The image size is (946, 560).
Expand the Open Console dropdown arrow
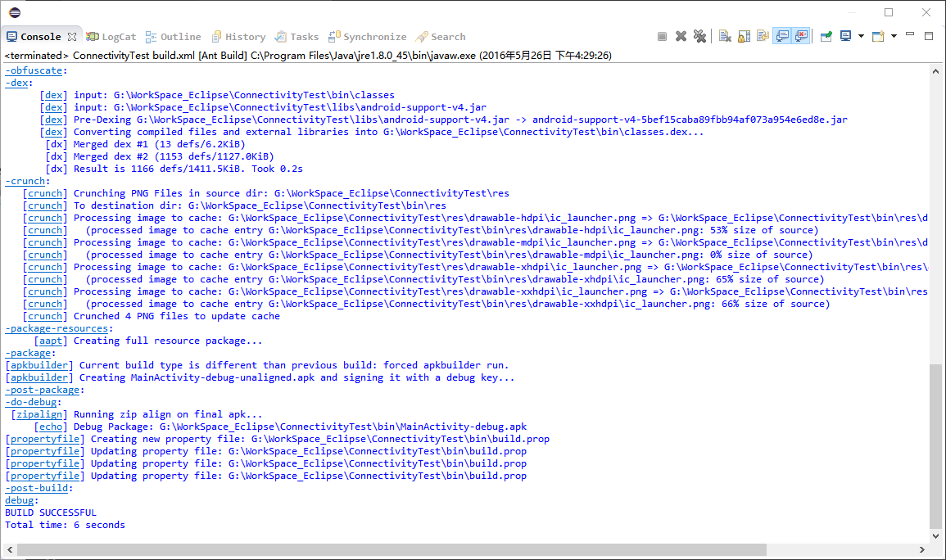coord(894,36)
